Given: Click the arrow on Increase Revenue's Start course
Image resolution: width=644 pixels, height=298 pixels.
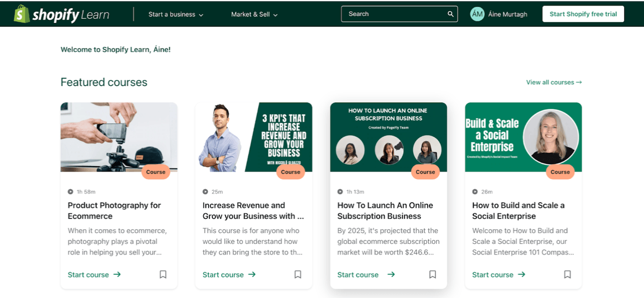Looking at the screenshot, I should click(252, 274).
